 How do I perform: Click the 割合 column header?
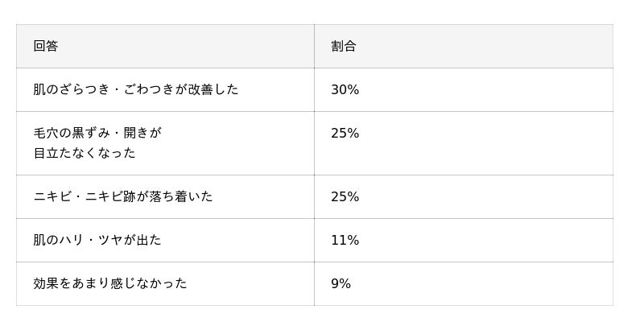(344, 47)
